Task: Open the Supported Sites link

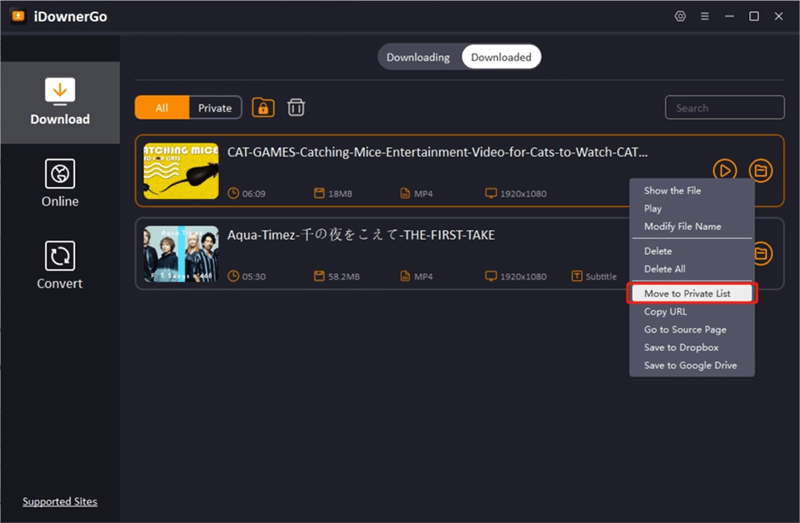Action: (x=60, y=502)
